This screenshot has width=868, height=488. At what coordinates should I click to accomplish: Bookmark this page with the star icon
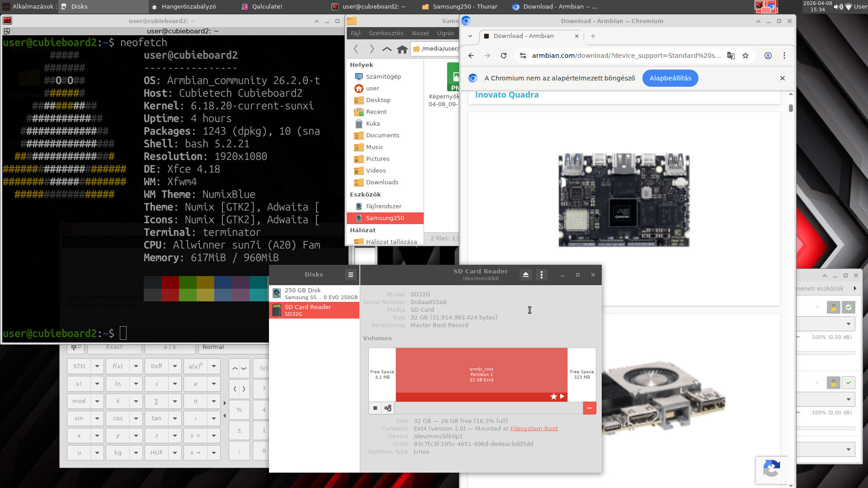pos(745,56)
